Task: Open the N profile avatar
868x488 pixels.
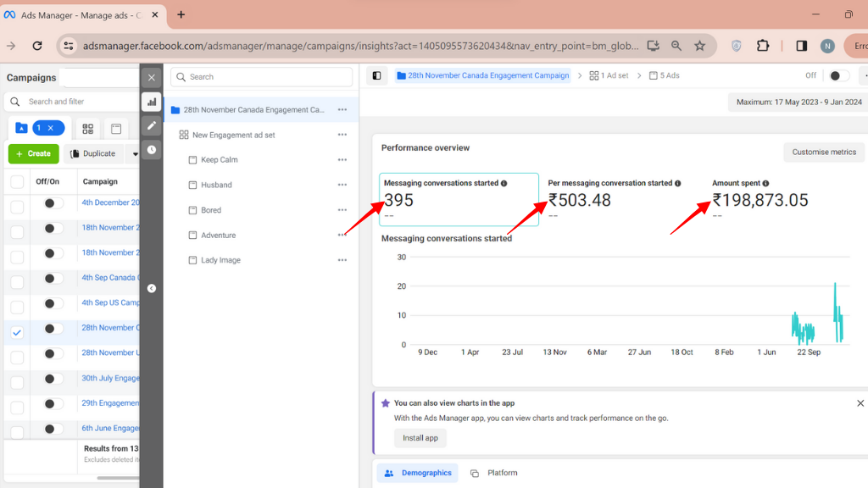Action: [827, 46]
